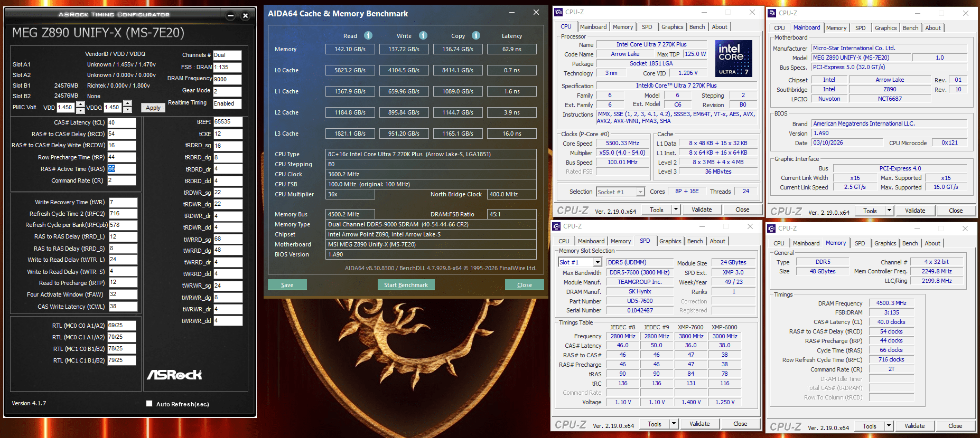Click the L3 Cache read 1821.1 GB/s value
Screen dimensions: 980x438
(350, 134)
